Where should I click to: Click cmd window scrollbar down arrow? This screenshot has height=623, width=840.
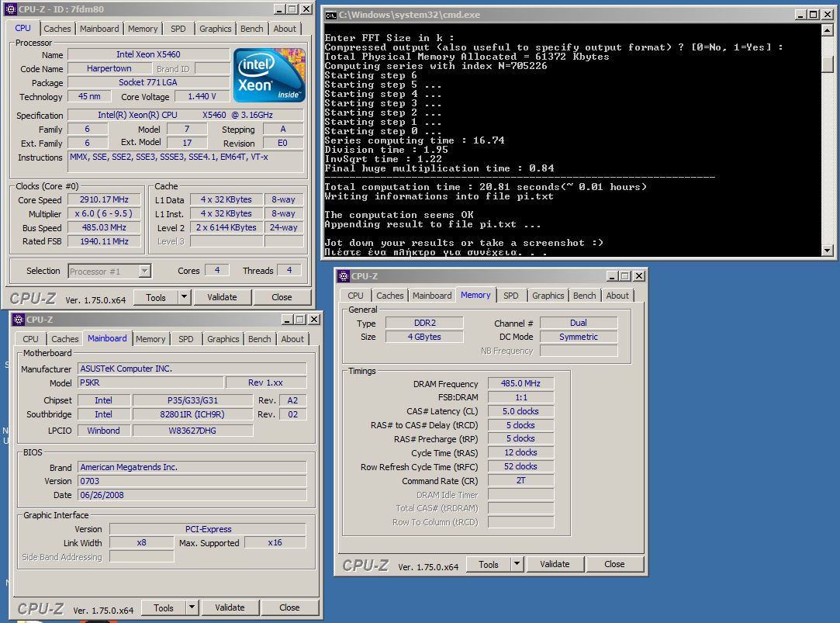[828, 250]
